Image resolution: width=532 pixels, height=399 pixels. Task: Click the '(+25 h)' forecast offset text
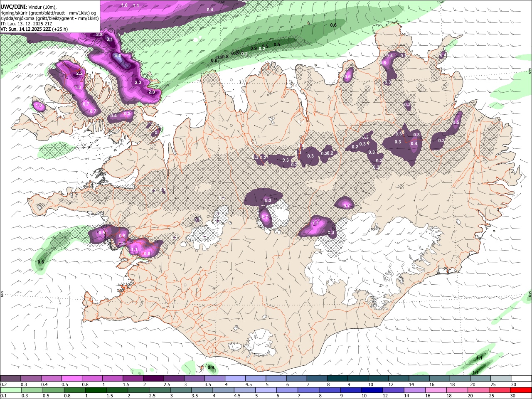(61, 29)
